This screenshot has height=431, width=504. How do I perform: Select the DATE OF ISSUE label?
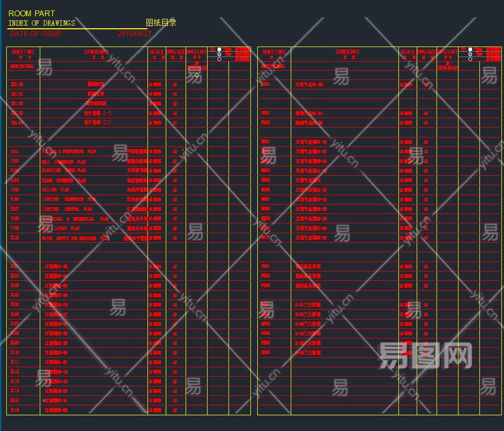[x=36, y=33]
